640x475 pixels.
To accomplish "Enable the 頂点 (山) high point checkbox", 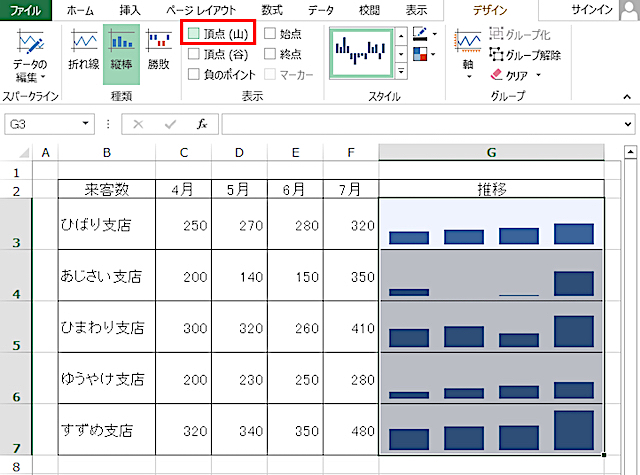I will point(193,33).
